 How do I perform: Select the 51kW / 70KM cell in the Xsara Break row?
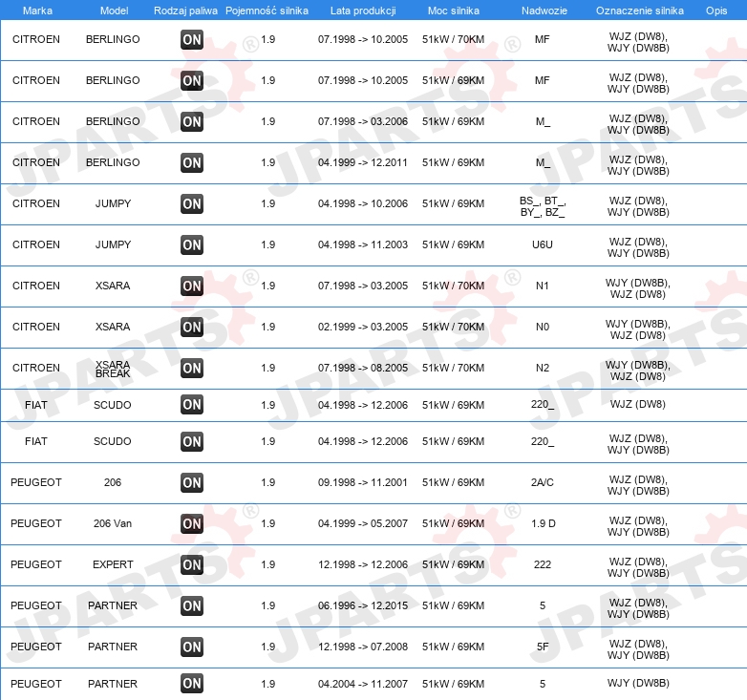pos(453,368)
